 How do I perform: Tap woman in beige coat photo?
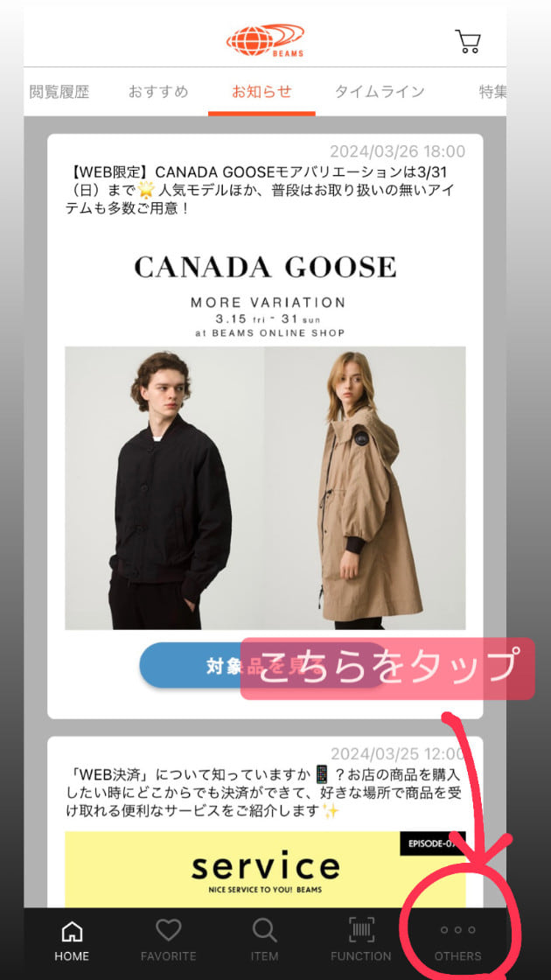(365, 488)
